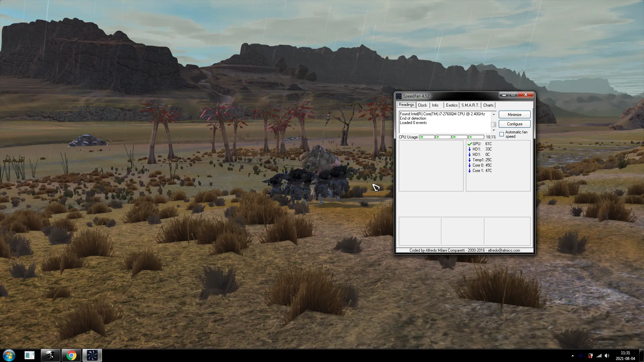
Task: Click the 18,1% CPU usage value
Action: click(491, 137)
